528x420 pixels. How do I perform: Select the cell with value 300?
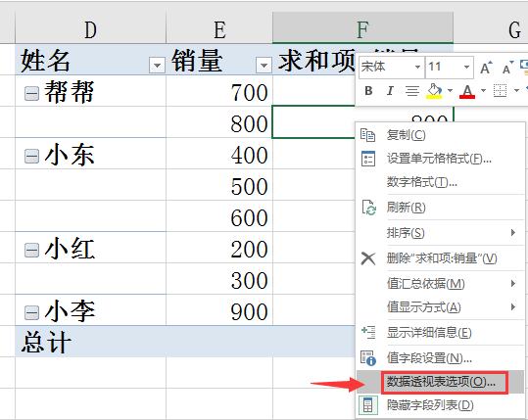[x=219, y=279]
